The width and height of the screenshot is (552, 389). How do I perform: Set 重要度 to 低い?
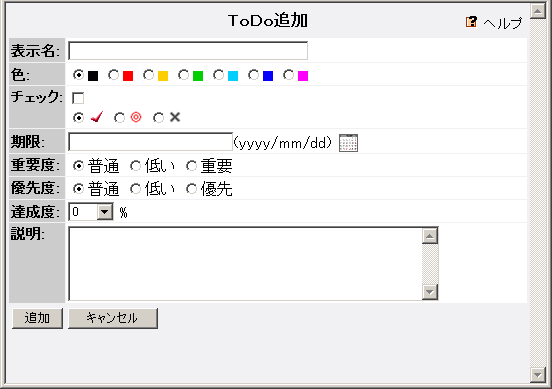pyautogui.click(x=136, y=165)
